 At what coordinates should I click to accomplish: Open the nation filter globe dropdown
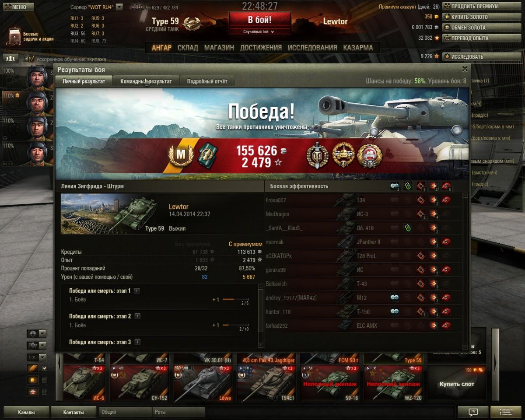pyautogui.click(x=36, y=333)
